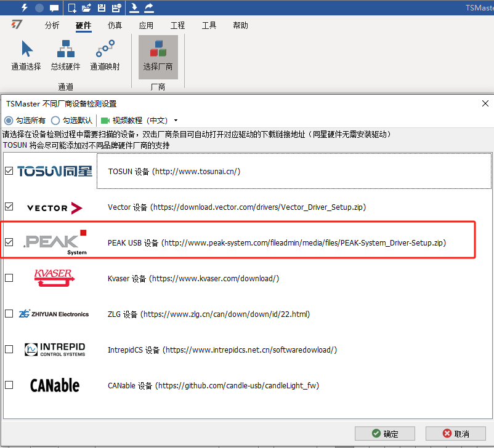The image size is (494, 448).
Task: Select the PEAK USB 设备 driver row
Action: 277,242
